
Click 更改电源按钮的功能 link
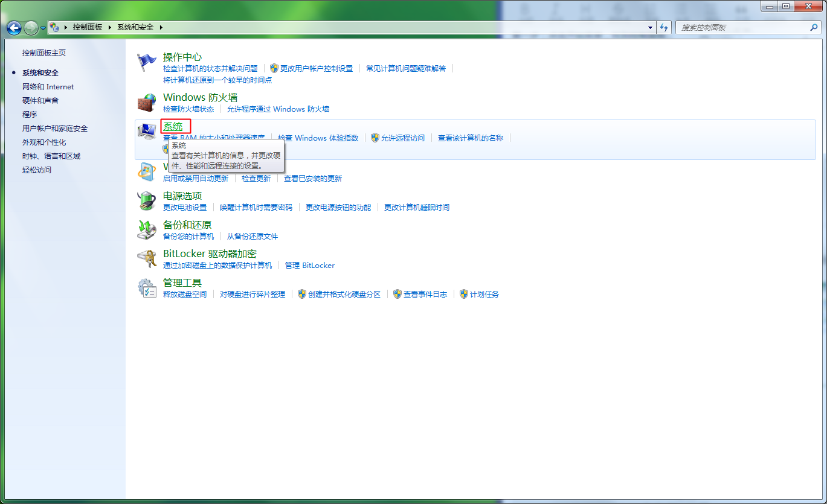point(338,208)
